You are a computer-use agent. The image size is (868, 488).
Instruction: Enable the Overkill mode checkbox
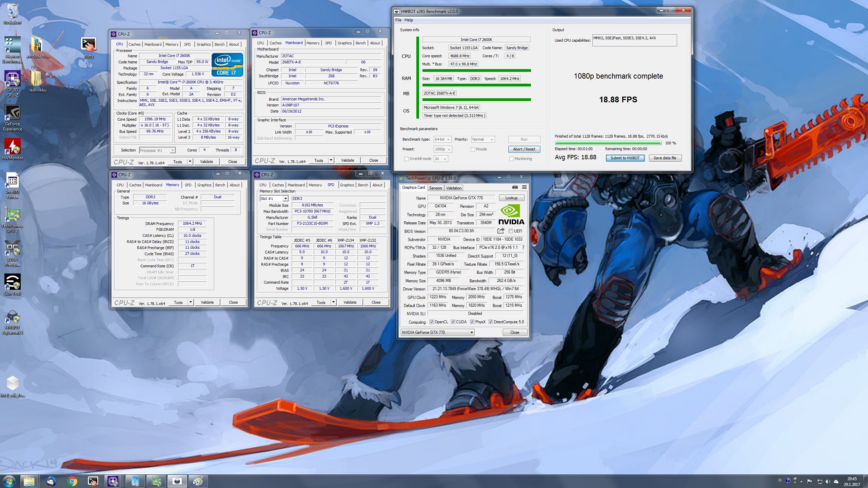[x=406, y=159]
